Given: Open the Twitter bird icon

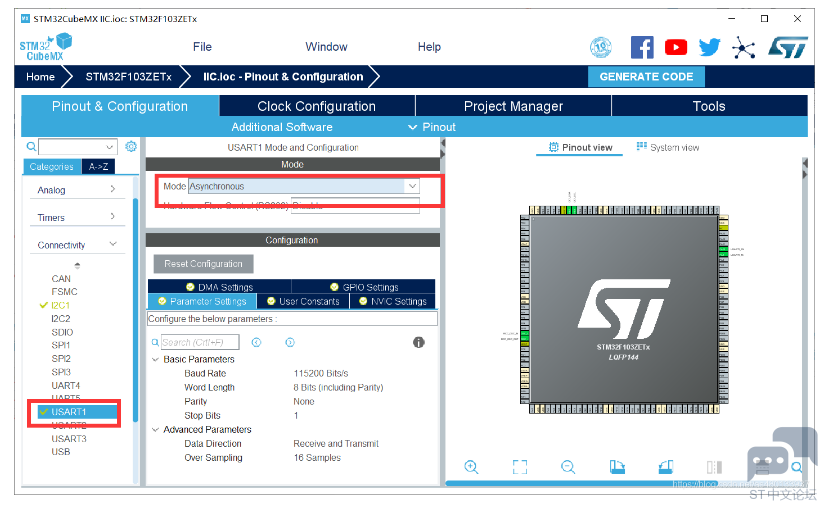Looking at the screenshot, I should pos(709,47).
